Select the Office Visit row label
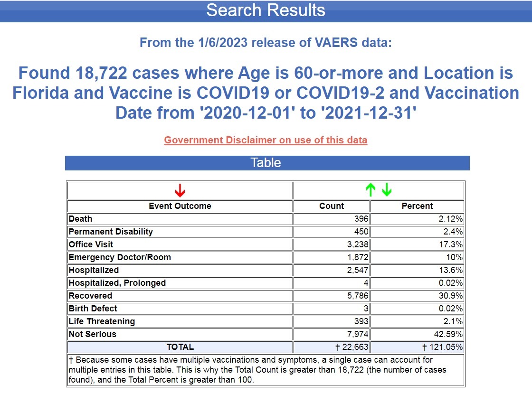Viewport: 532px width, 394px height. (x=91, y=244)
